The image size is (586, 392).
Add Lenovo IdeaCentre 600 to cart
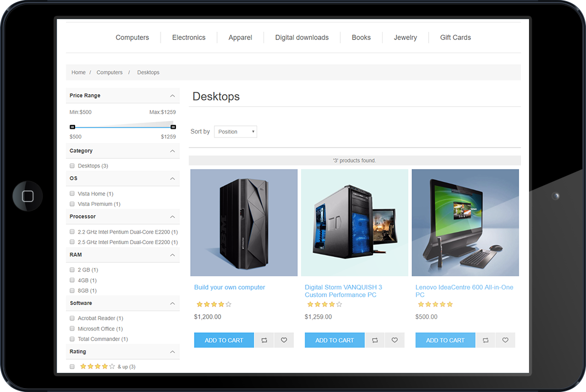point(445,340)
